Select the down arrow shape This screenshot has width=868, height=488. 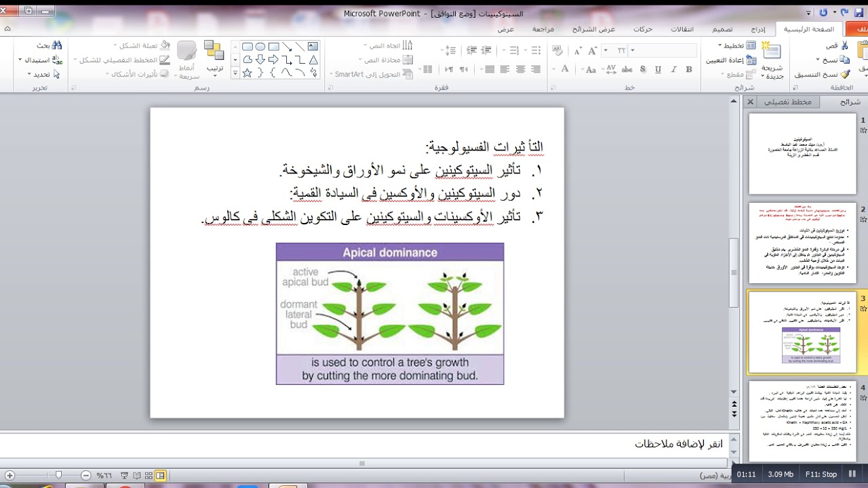point(260,59)
